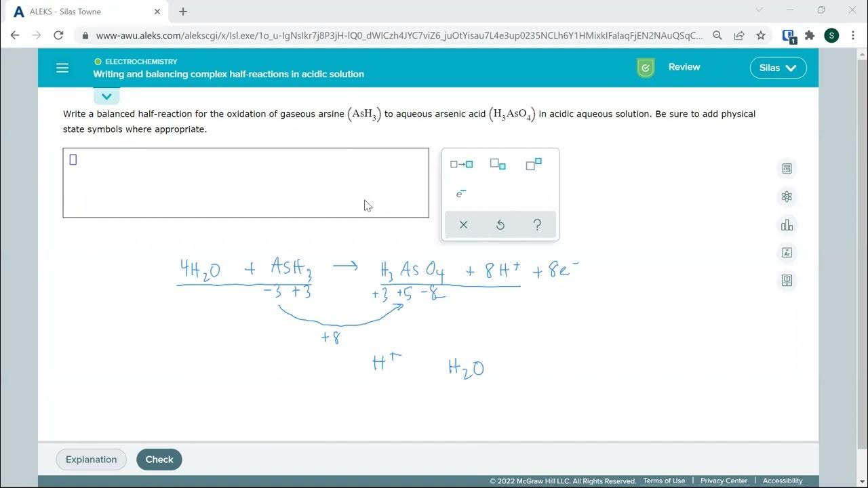Open the dictionary resource icon
This screenshot has width=868, height=488.
(x=787, y=281)
